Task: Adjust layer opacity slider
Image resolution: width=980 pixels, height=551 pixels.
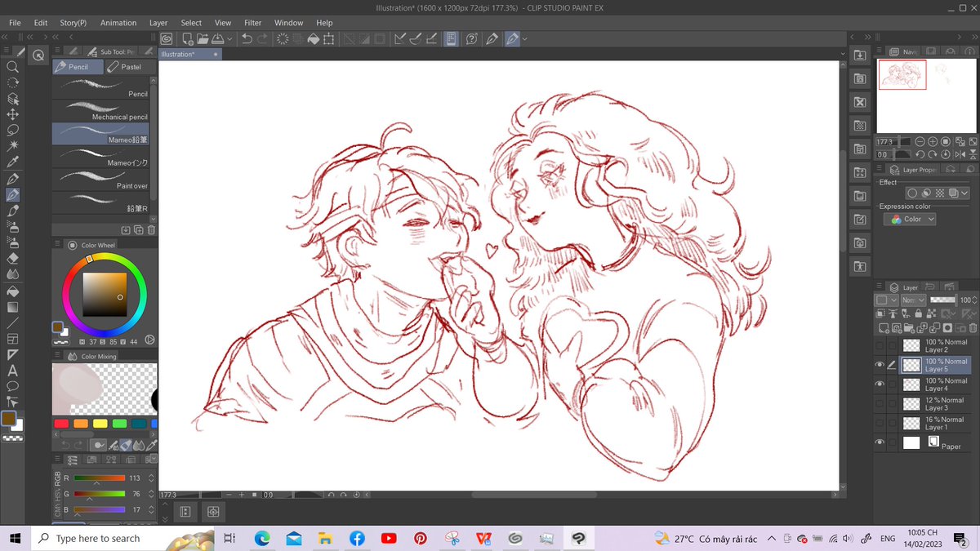Action: coord(942,300)
